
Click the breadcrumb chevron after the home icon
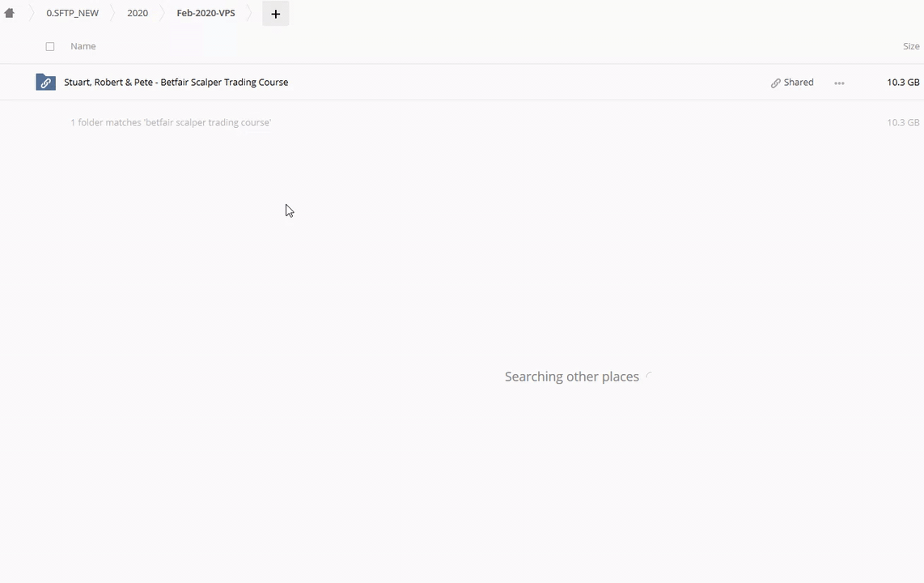tap(32, 13)
